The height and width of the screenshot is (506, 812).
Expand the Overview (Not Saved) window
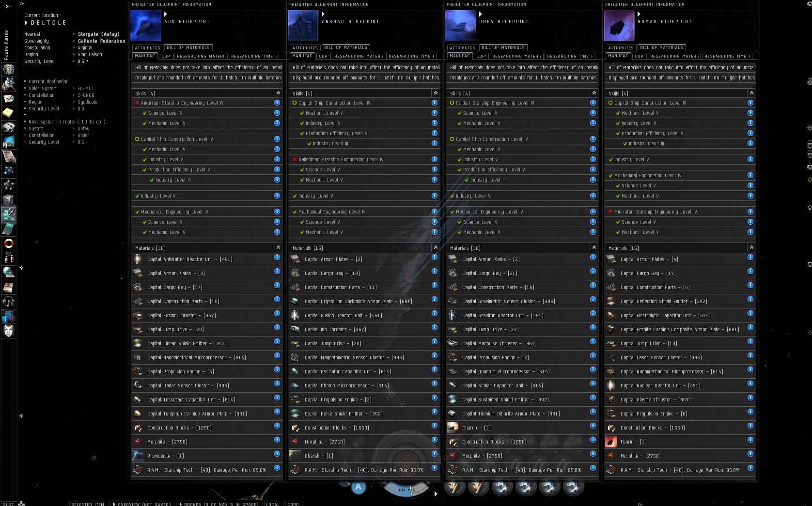point(142,504)
